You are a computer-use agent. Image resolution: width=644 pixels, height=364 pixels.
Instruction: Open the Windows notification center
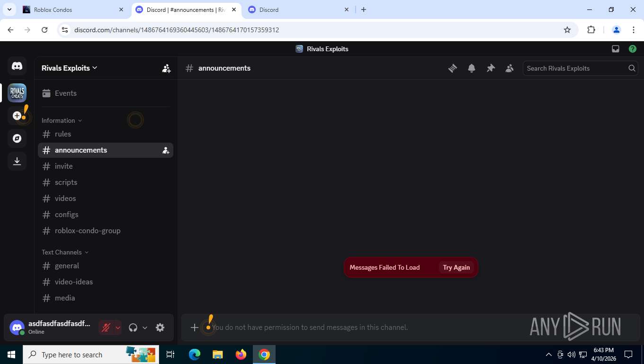click(x=628, y=355)
